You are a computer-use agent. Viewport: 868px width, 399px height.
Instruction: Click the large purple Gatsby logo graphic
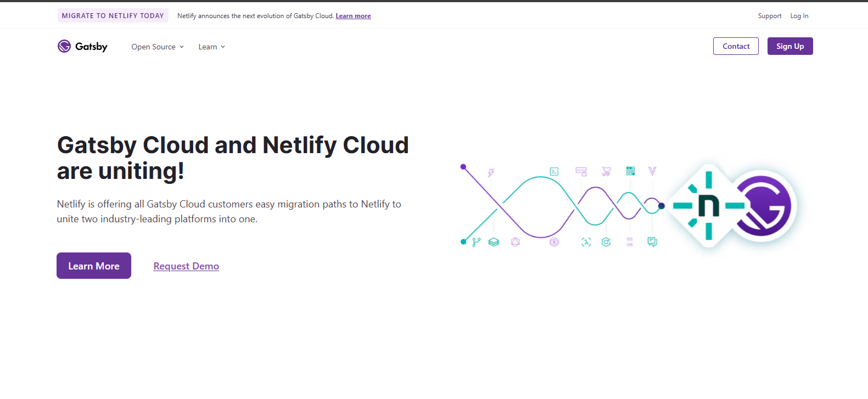[x=764, y=206]
